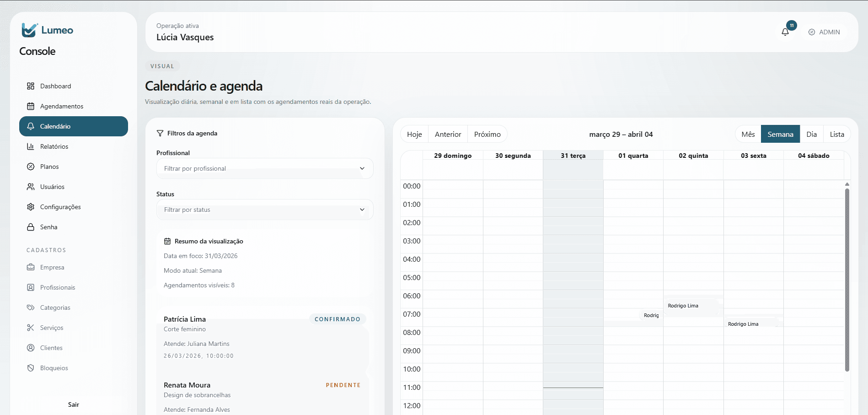Click the Bloqueios shield icon
868x415 pixels.
[x=31, y=368]
